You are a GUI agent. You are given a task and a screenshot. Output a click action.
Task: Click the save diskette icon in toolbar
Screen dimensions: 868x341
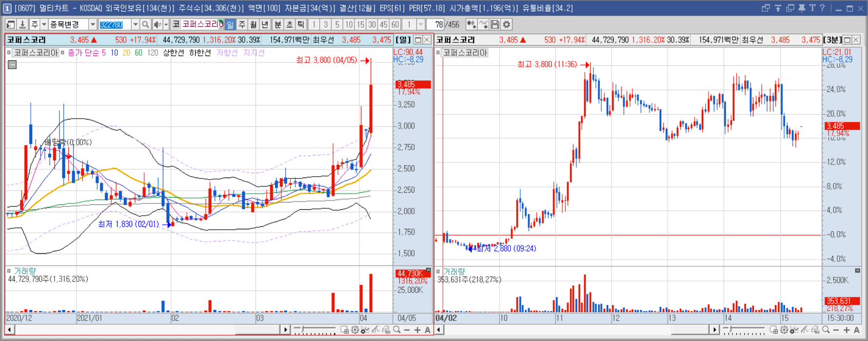(495, 24)
